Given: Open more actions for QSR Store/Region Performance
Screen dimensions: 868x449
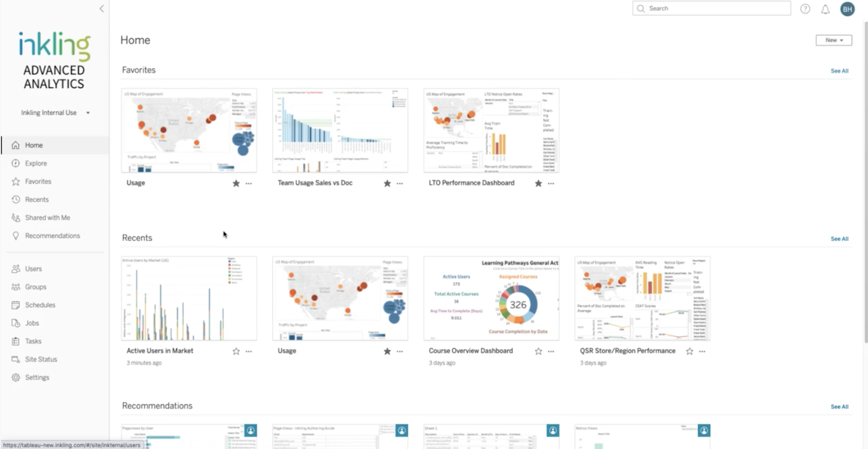Looking at the screenshot, I should click(x=702, y=351).
